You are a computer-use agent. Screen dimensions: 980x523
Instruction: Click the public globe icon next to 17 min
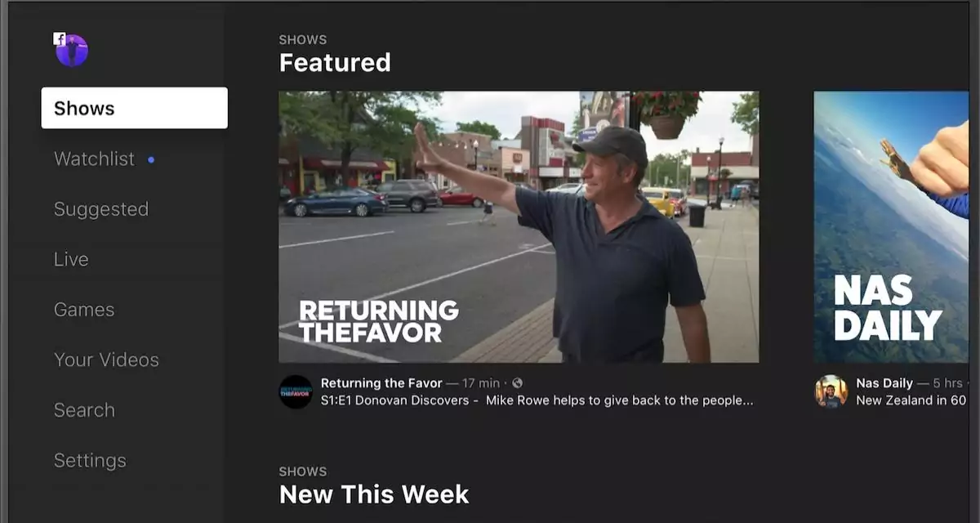pyautogui.click(x=517, y=383)
